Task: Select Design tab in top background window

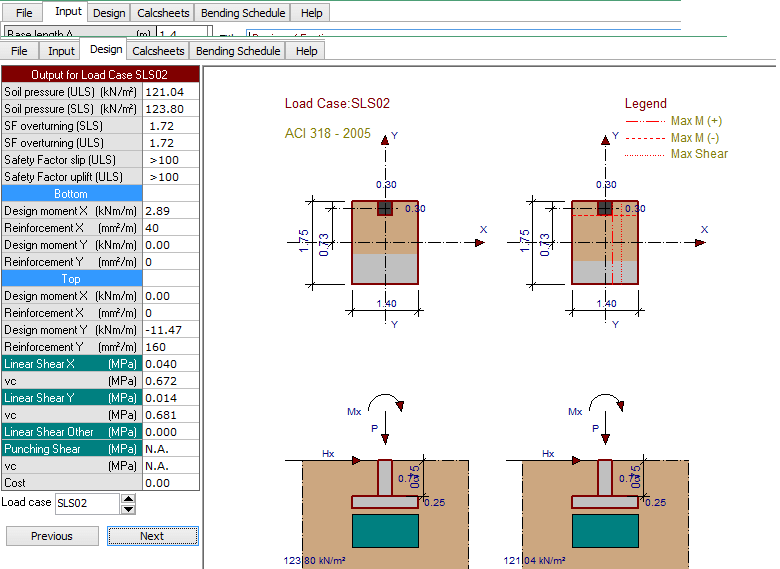Action: click(x=109, y=13)
